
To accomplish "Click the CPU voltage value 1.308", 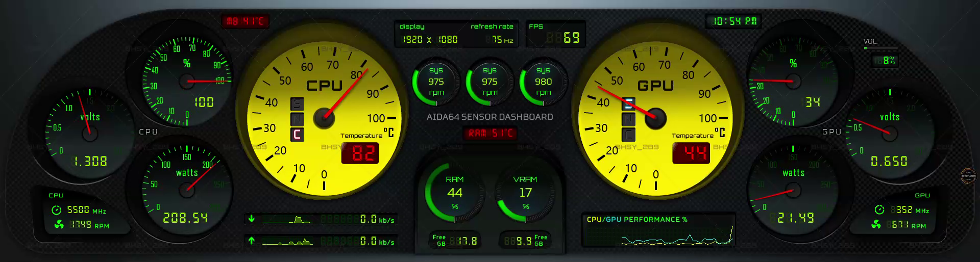I will pyautogui.click(x=91, y=162).
